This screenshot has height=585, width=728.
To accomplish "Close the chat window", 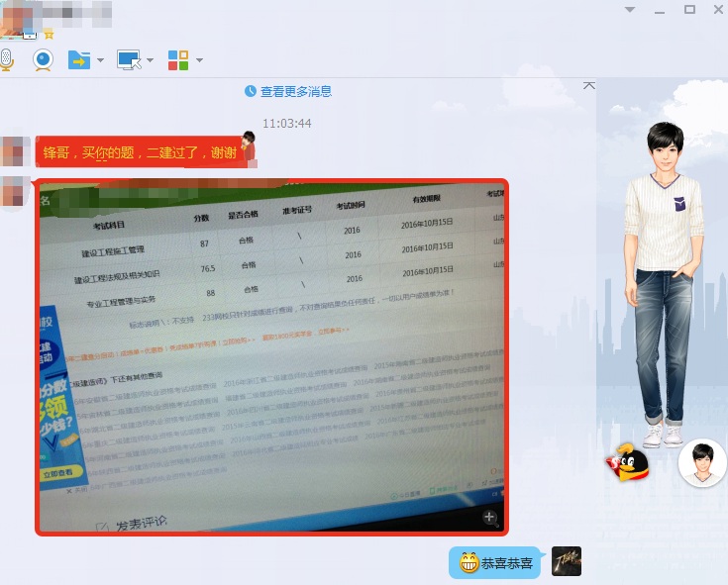I will coord(718,9).
